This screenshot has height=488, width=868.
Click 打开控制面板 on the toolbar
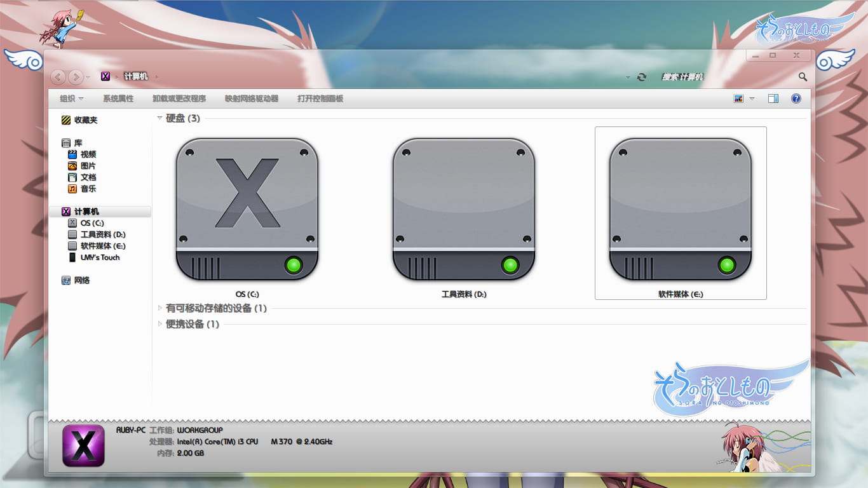(x=320, y=98)
